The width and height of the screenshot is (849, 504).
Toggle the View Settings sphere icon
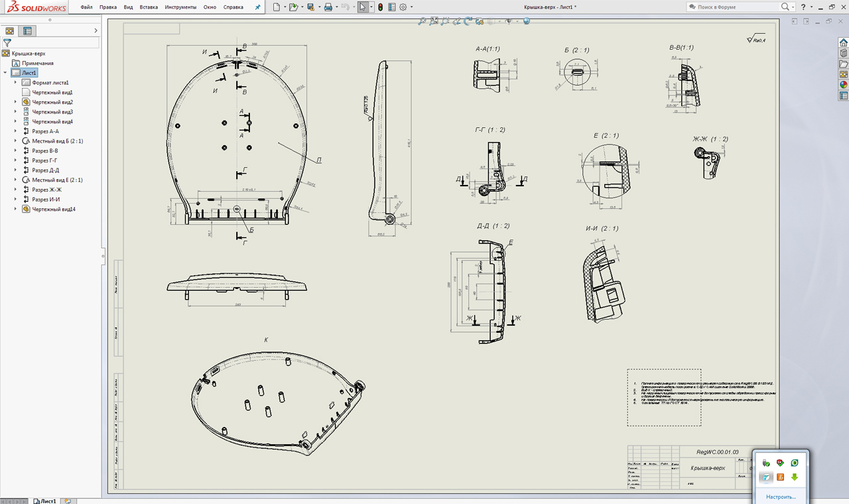pyautogui.click(x=526, y=22)
